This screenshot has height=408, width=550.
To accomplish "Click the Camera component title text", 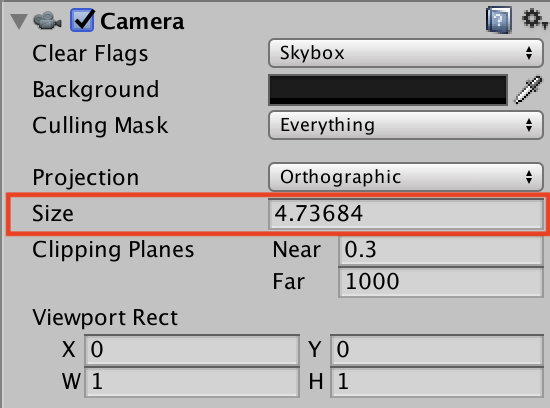I will (142, 21).
